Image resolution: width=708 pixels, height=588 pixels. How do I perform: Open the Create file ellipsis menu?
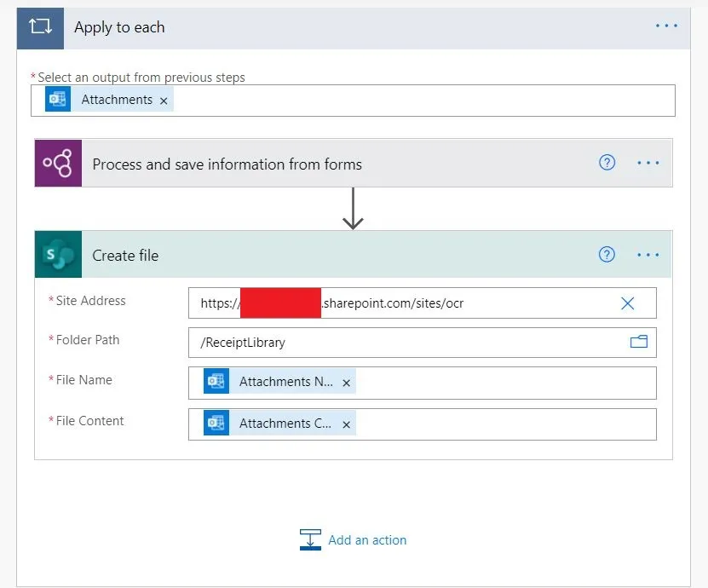(648, 254)
